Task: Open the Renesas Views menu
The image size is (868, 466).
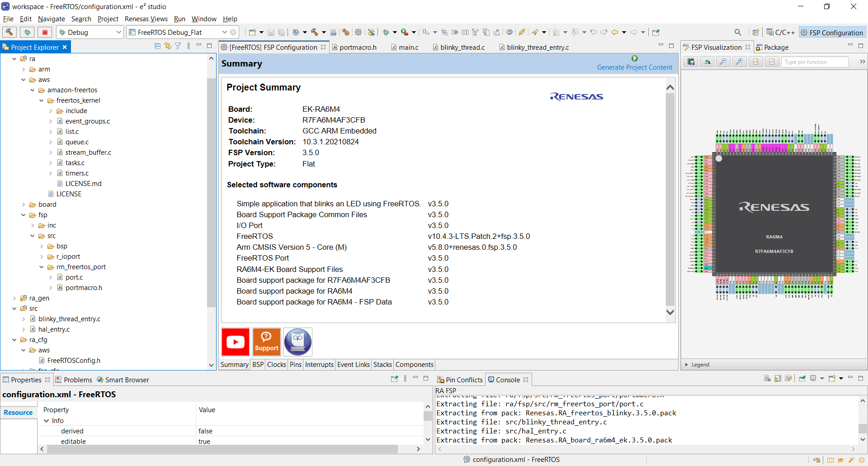Action: coord(146,19)
